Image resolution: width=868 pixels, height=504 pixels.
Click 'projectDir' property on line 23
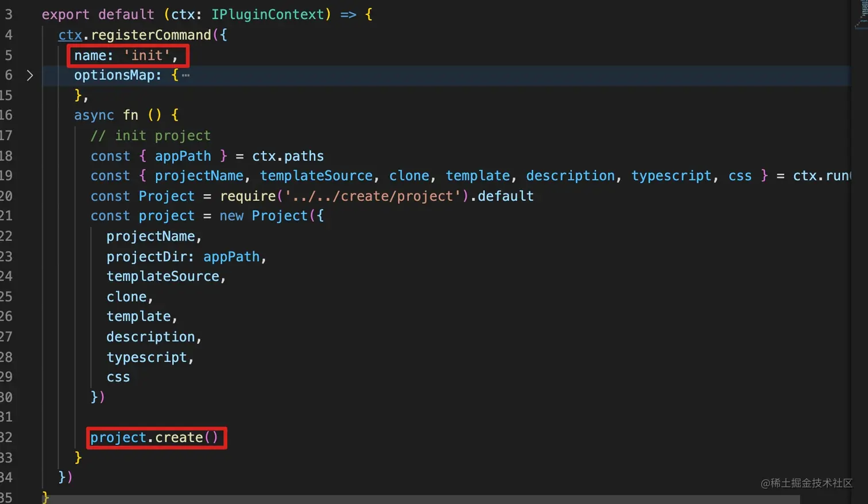pyautogui.click(x=147, y=257)
